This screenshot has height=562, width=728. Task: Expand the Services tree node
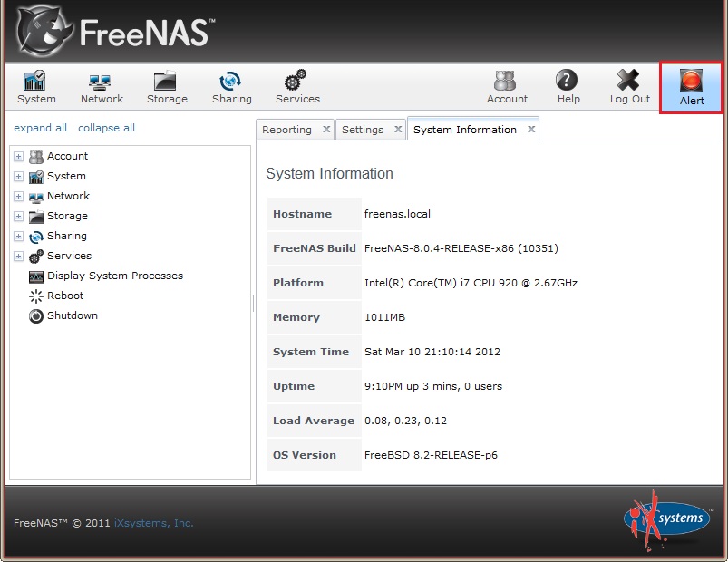coord(18,257)
